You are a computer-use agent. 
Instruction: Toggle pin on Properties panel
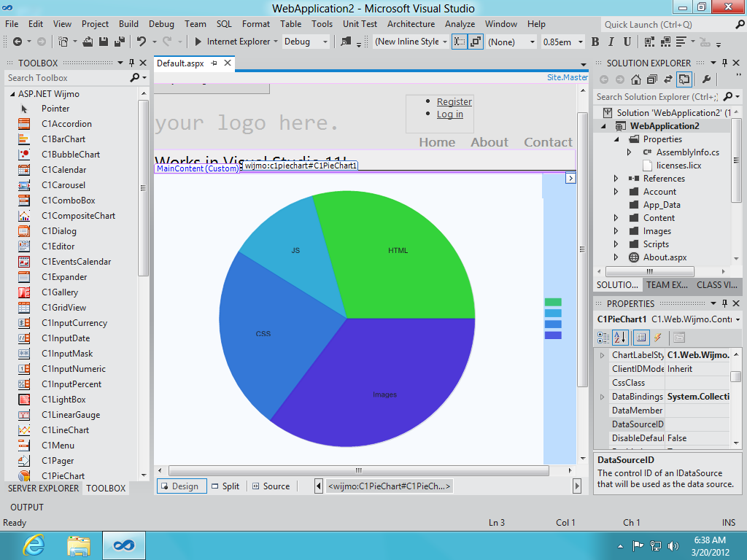tap(724, 303)
